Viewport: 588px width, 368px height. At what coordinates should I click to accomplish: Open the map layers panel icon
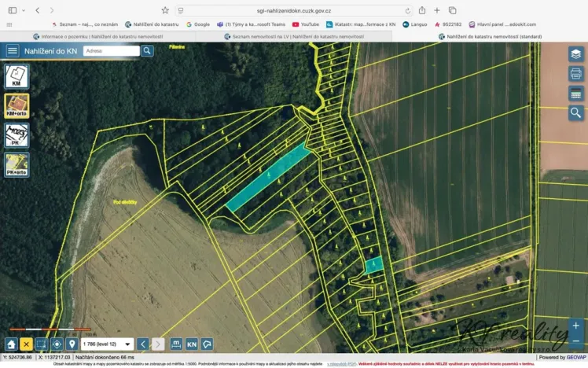576,54
